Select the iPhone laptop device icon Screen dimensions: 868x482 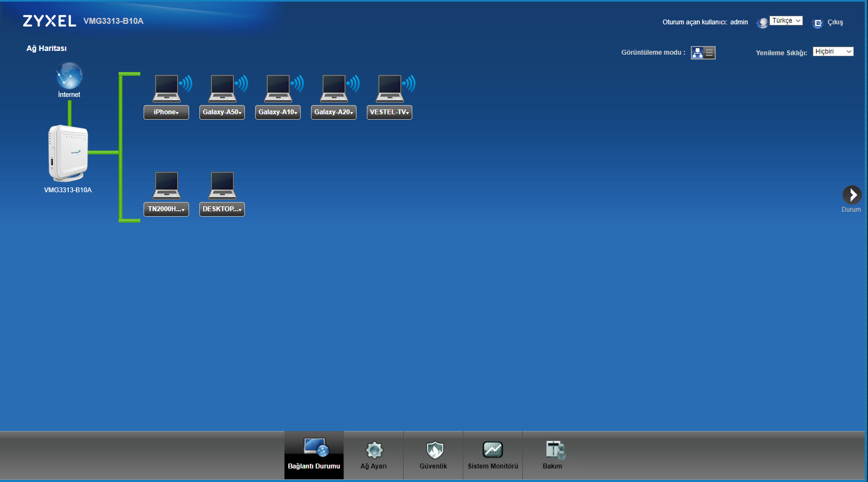coord(166,89)
